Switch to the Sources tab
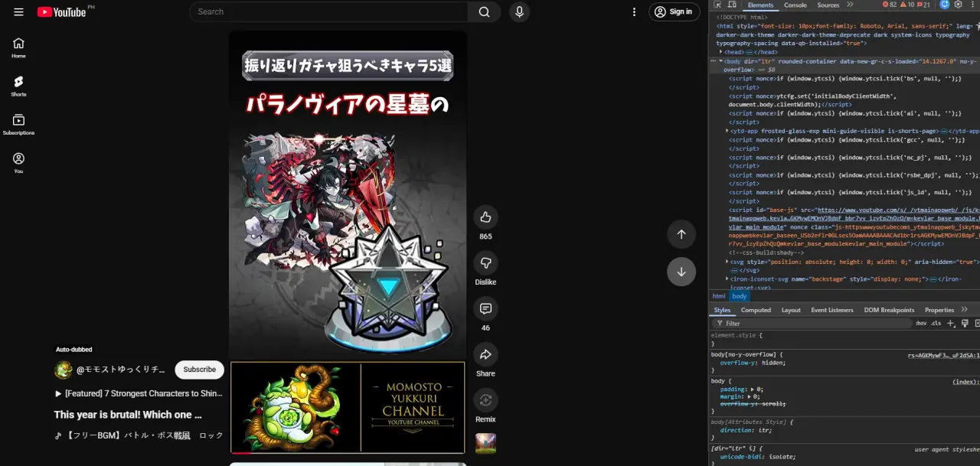 [828, 5]
